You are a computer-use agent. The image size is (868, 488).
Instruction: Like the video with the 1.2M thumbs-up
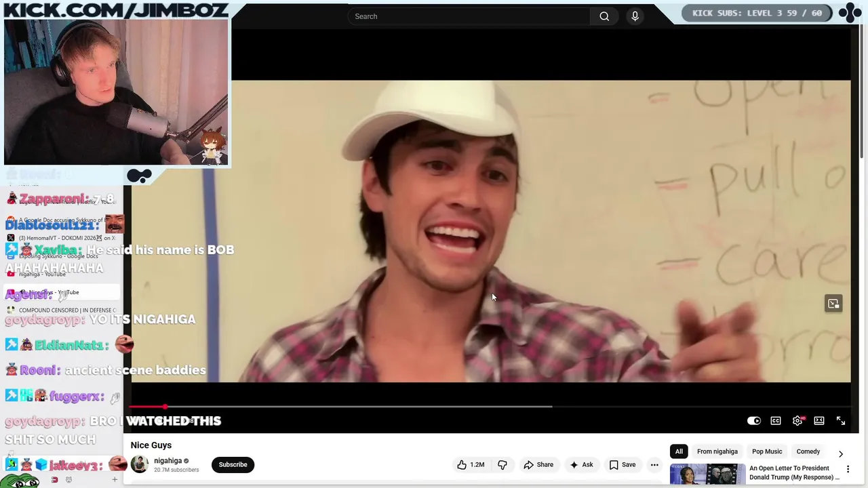(471, 464)
